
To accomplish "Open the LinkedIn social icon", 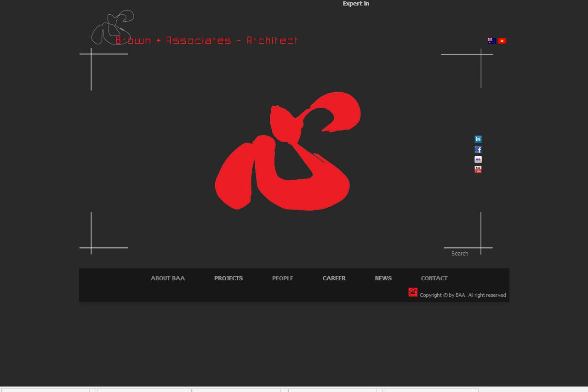I will click(478, 139).
